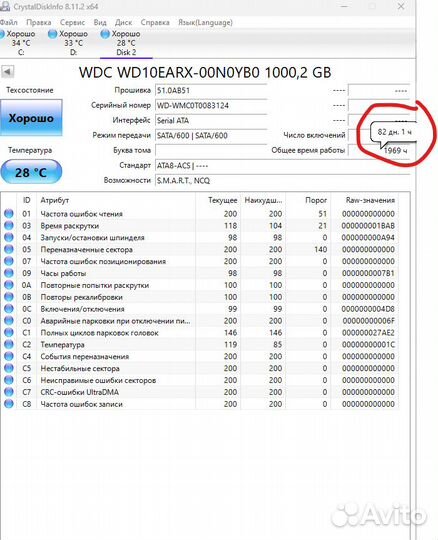The height and width of the screenshot is (540, 438).
Task: Select row Частота ошибок записи
Action: click(x=200, y=404)
